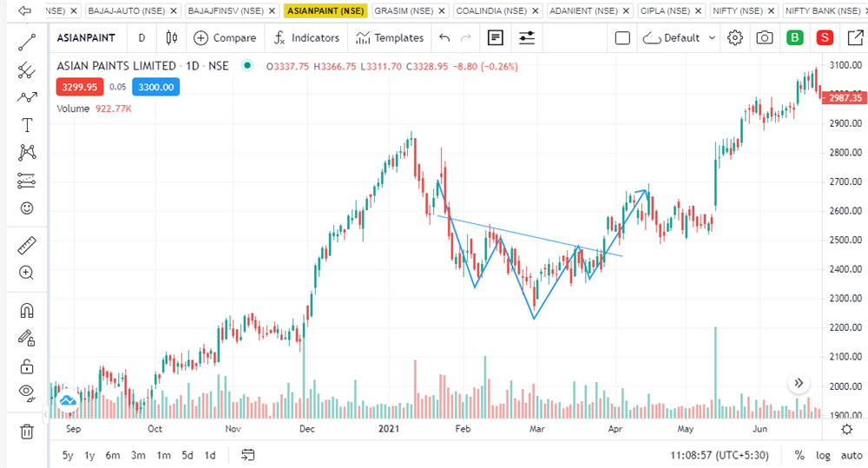Pop out chart with external icon
868x468 pixels.
[x=855, y=37]
